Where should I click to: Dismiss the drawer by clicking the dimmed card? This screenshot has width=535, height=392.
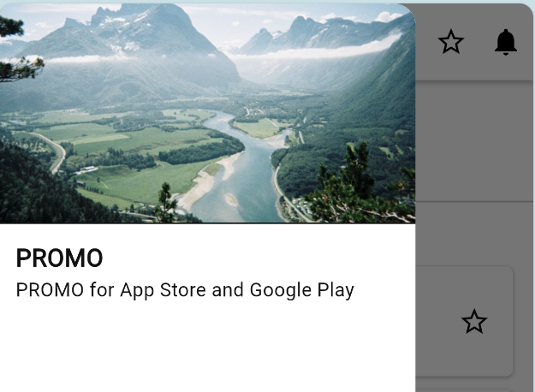tap(464, 321)
